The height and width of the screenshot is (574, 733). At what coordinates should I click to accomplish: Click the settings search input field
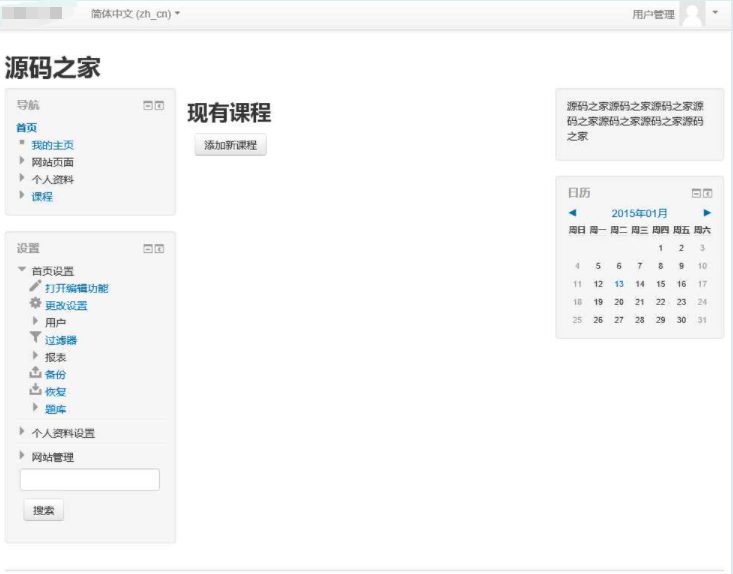(90, 480)
